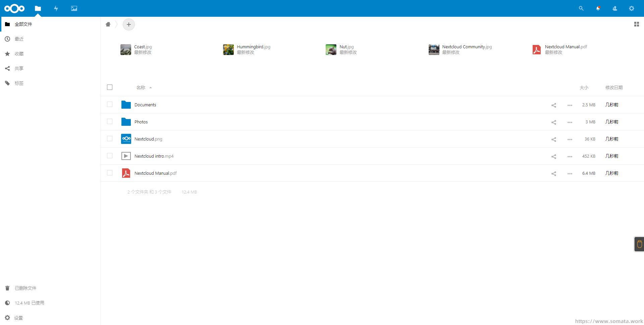Open the Photos gallery app icon

coord(74,8)
